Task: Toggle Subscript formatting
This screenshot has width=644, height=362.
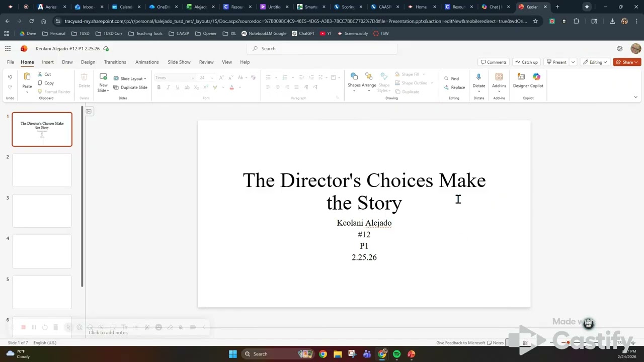Action: 196,87
